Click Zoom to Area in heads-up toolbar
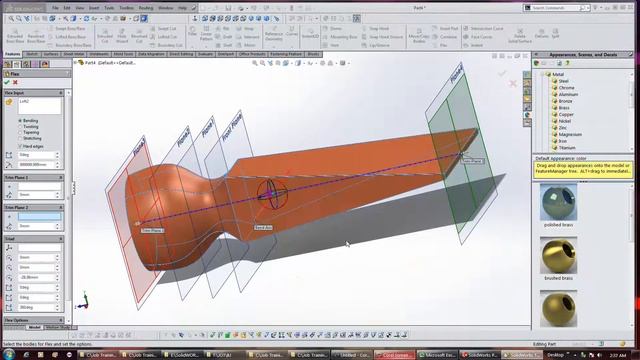640x360 pixels. pos(262,63)
